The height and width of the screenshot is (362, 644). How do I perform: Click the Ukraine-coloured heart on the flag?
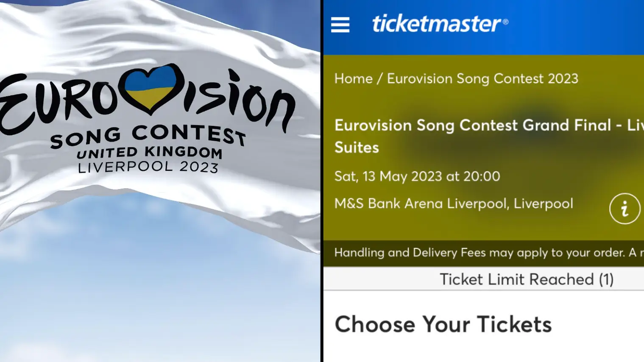tap(150, 88)
